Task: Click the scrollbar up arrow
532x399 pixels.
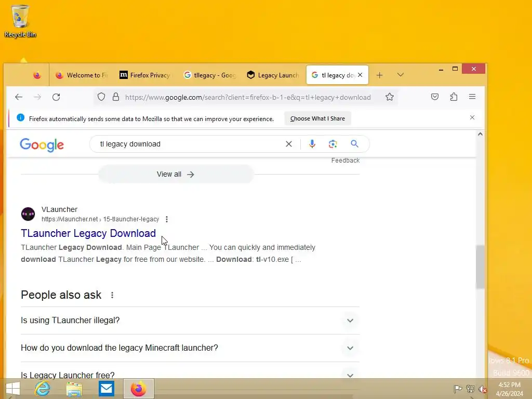Action: click(480, 135)
